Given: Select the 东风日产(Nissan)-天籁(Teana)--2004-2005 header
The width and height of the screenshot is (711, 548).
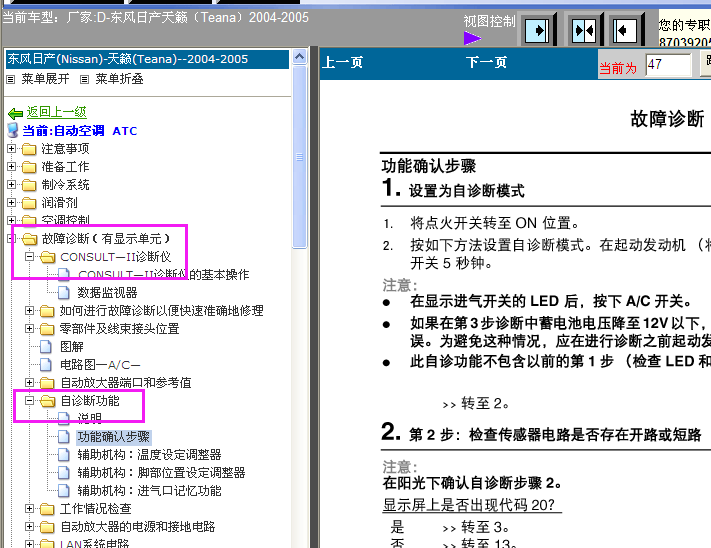Looking at the screenshot, I should 147,59.
